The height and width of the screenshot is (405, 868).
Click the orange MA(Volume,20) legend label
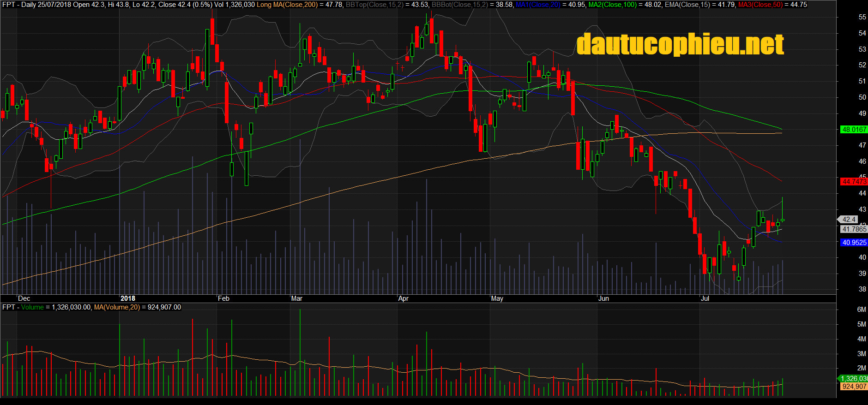click(x=117, y=307)
